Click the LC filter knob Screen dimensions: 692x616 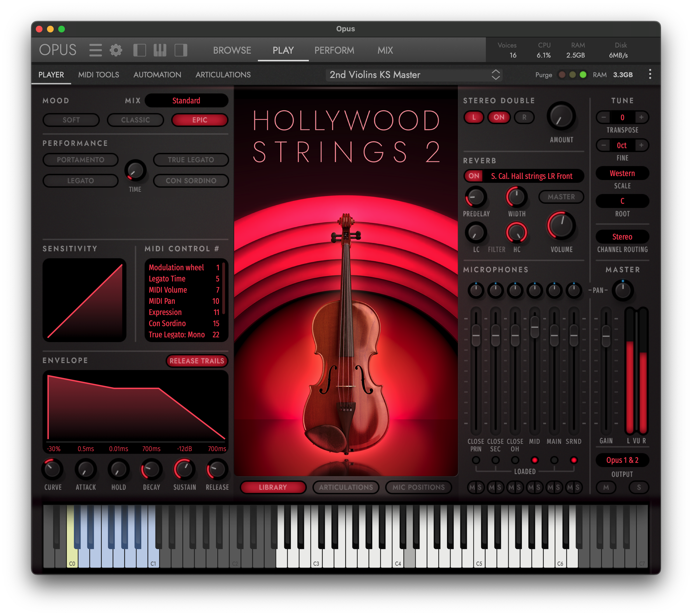[x=476, y=233]
